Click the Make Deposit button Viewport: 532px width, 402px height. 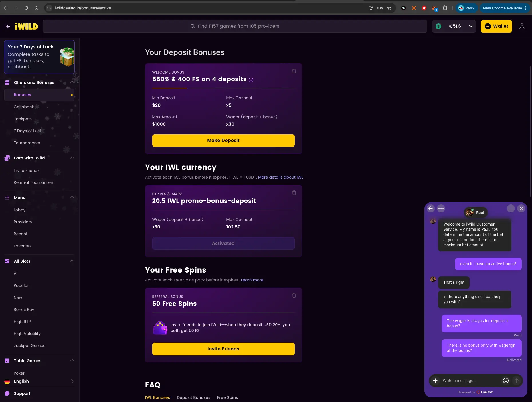click(x=223, y=141)
